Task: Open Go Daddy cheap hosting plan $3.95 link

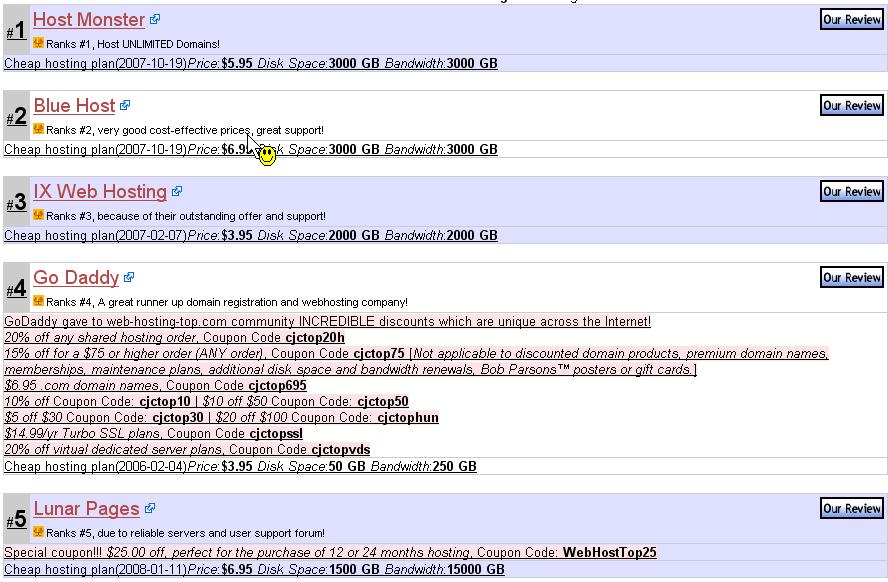Action: coord(240,467)
